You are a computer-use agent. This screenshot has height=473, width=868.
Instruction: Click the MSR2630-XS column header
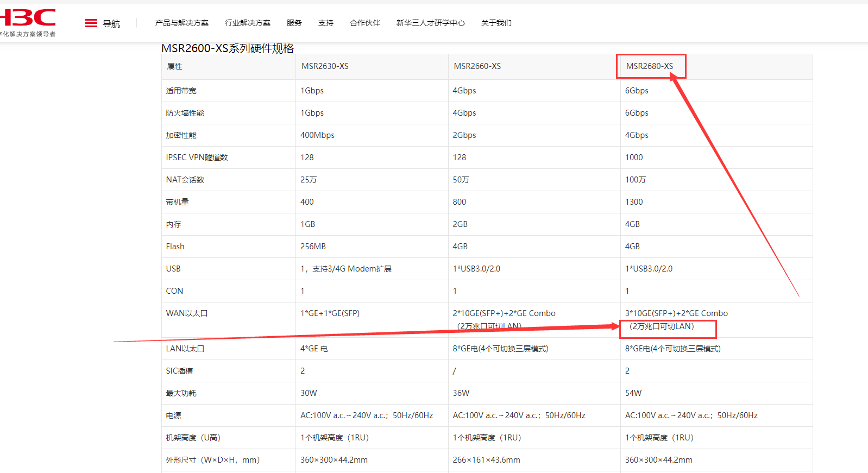click(325, 66)
